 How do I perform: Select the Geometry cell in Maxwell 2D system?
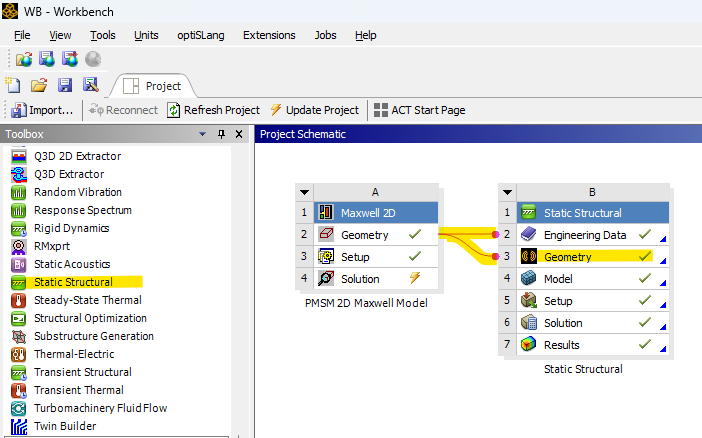coord(375,235)
